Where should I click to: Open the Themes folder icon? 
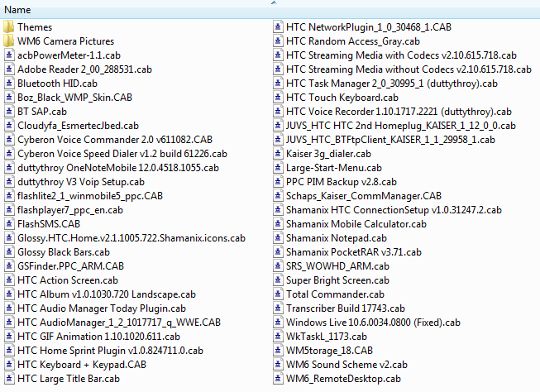point(9,26)
